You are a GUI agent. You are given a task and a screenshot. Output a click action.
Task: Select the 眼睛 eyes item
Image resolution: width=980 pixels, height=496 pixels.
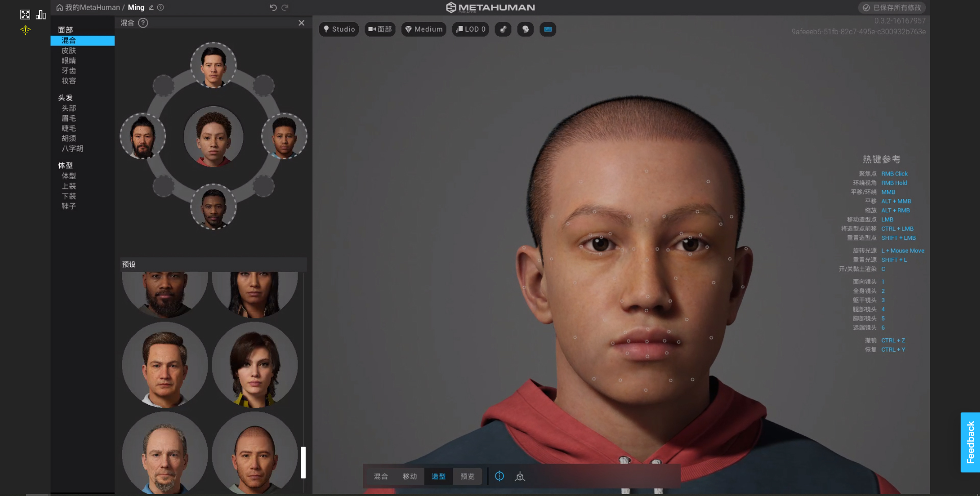(69, 61)
